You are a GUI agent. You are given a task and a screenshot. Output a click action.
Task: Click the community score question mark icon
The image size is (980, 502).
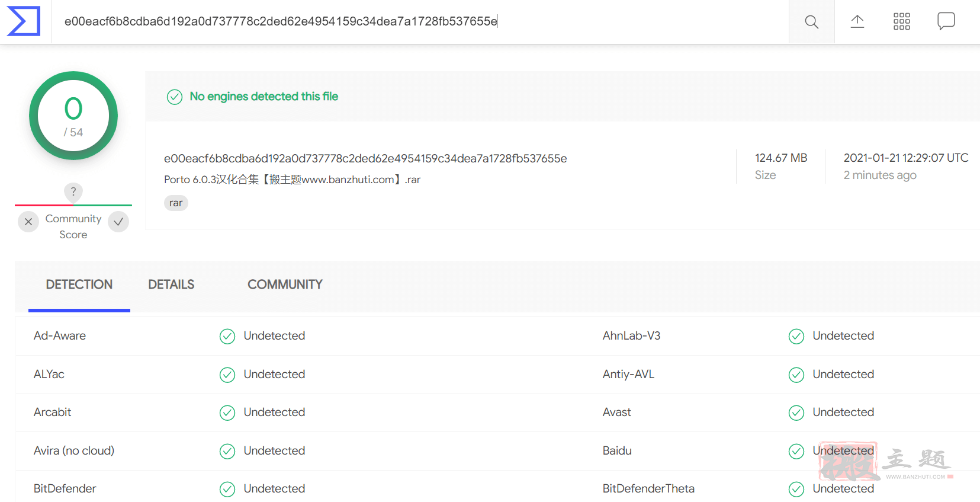click(73, 191)
